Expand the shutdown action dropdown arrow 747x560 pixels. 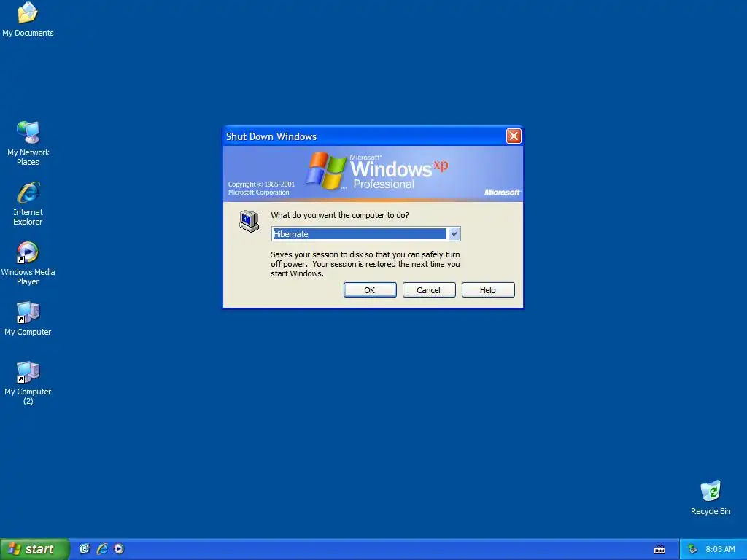click(454, 234)
